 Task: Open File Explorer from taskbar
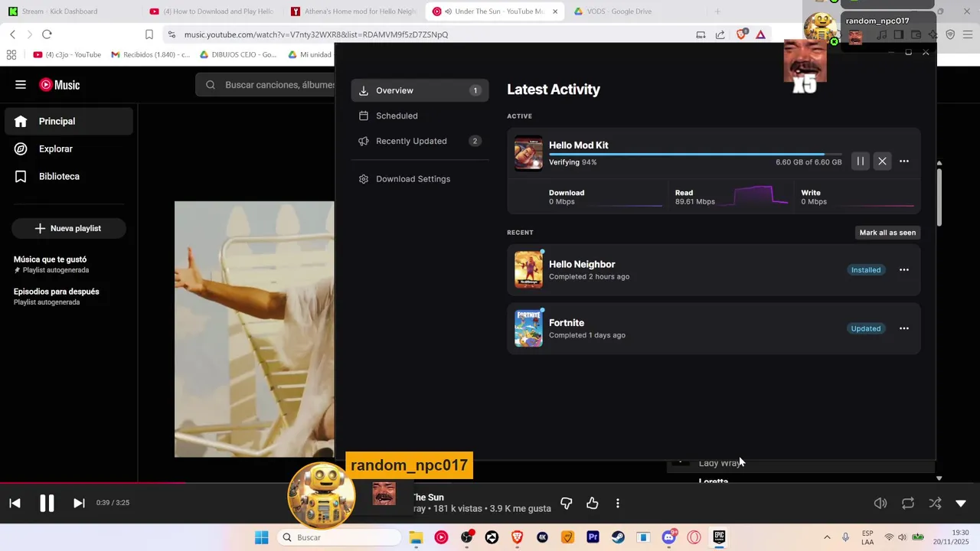(x=416, y=537)
